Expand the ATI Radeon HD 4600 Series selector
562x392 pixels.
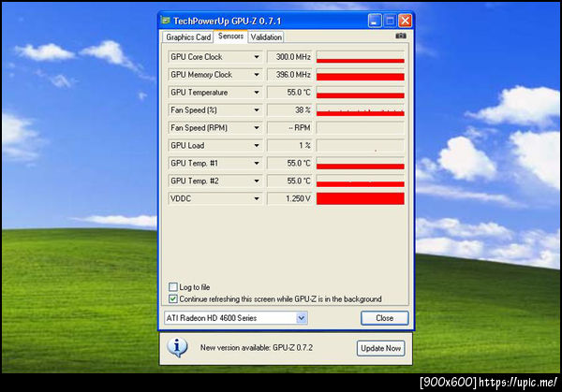(302, 318)
